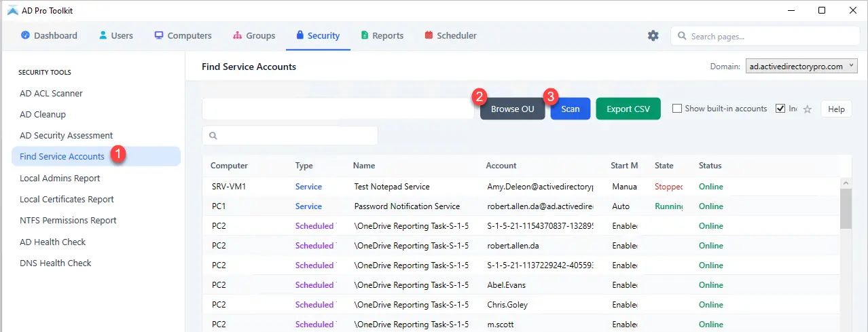Click the Running state cell

pos(669,206)
